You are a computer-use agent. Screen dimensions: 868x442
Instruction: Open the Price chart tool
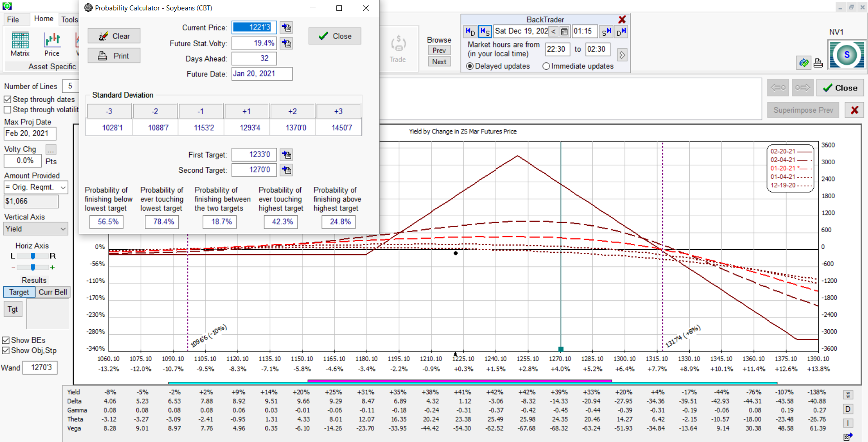point(52,44)
